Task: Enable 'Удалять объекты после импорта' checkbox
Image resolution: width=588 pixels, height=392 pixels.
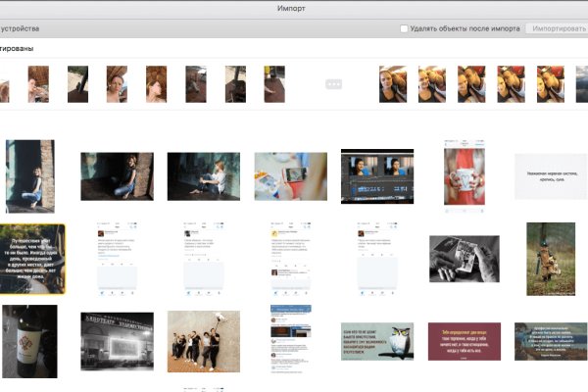Action: 404,28
